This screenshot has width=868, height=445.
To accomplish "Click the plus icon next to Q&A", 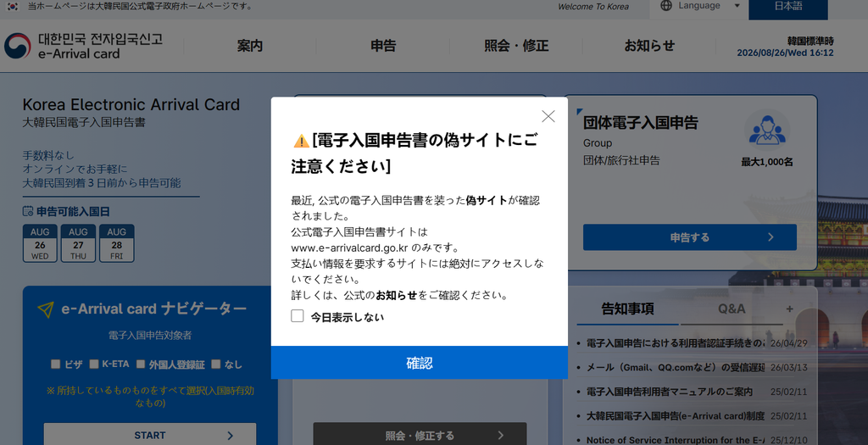I will coord(789,309).
